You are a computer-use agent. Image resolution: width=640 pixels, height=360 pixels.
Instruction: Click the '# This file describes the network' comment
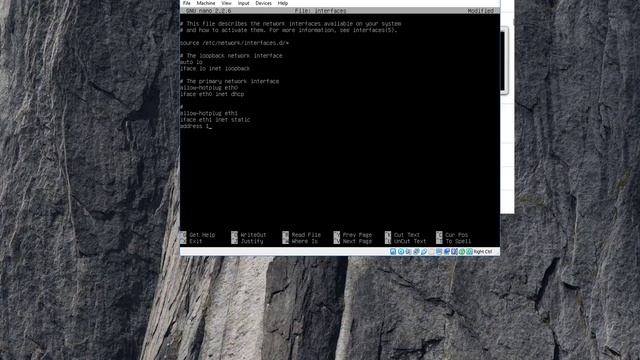[291, 24]
